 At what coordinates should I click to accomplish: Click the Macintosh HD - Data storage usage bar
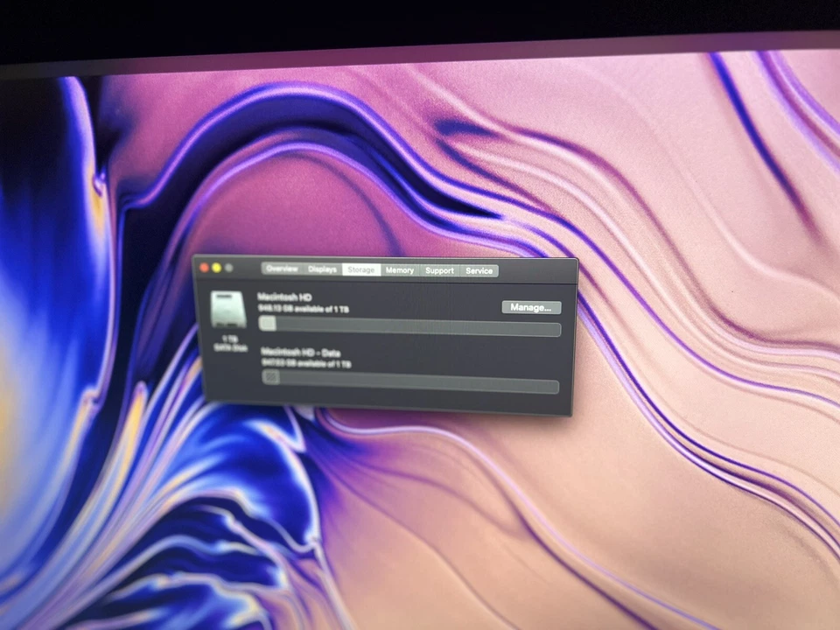coord(410,381)
